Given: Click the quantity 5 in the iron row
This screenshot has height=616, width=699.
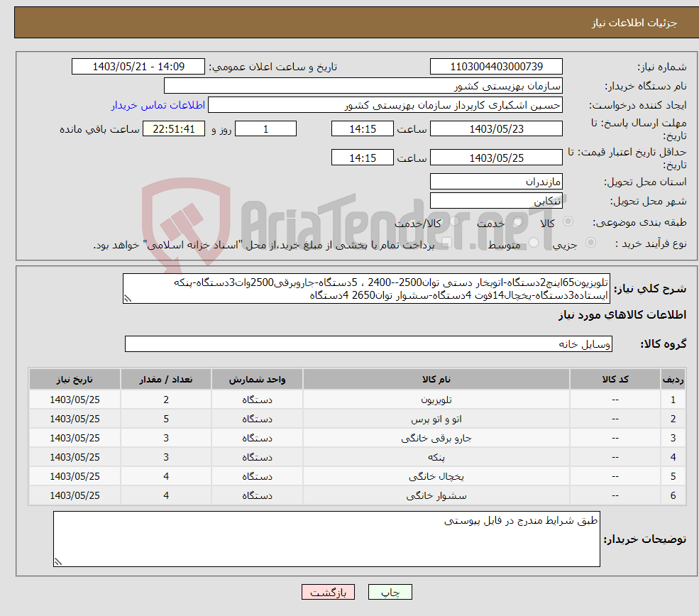Looking at the screenshot, I should (166, 419).
